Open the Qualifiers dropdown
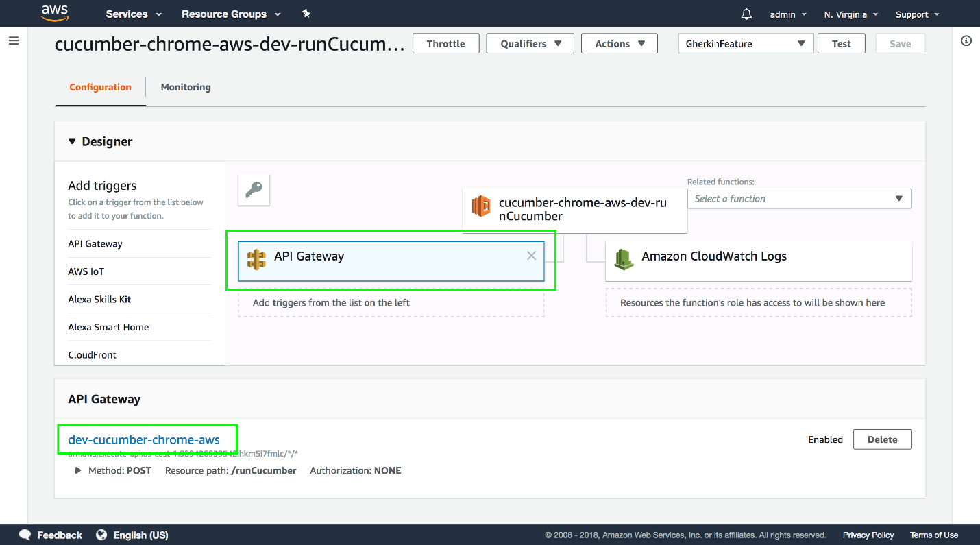This screenshot has width=980, height=545. click(531, 44)
